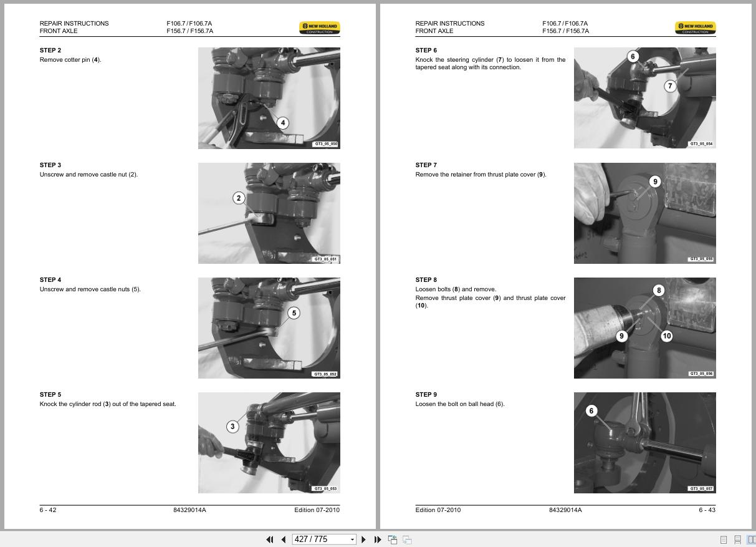Click the 'STEP 6' heading
This screenshot has width=756, height=547.
point(426,51)
